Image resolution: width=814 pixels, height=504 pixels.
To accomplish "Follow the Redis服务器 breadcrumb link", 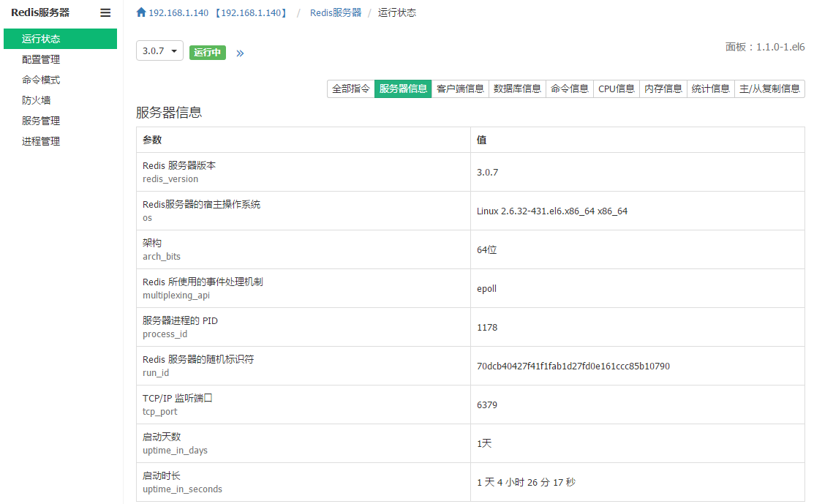I will tap(336, 12).
